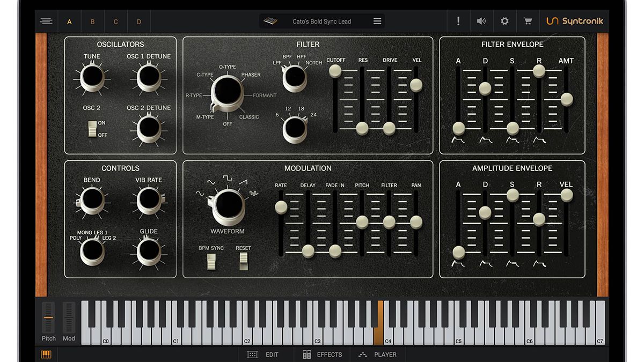Open the settings gear icon
The width and height of the screenshot is (644, 362).
504,20
